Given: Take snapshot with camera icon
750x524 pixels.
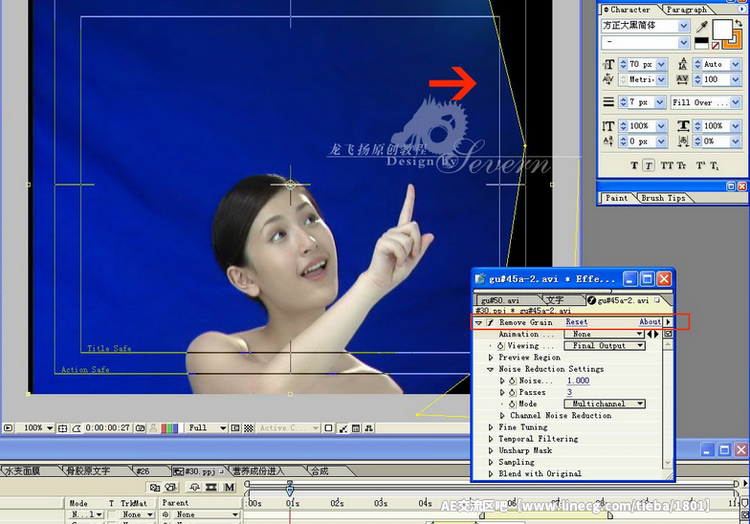Looking at the screenshot, I should pyautogui.click(x=140, y=428).
